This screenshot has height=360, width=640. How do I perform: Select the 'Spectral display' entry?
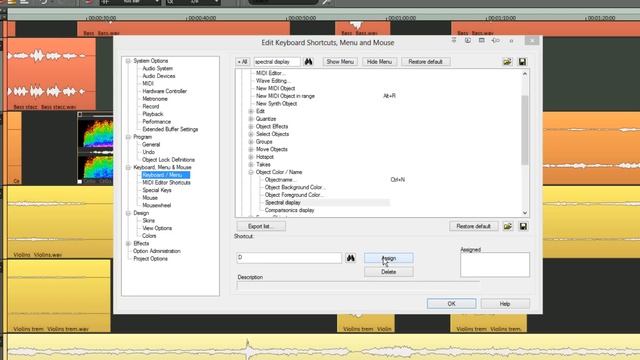coord(282,202)
